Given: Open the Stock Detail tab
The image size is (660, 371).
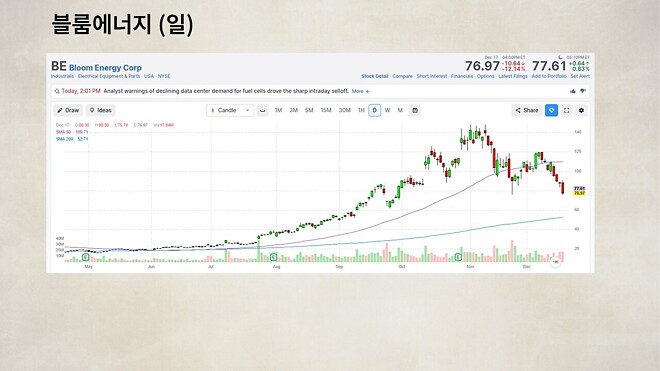Looking at the screenshot, I should [375, 76].
